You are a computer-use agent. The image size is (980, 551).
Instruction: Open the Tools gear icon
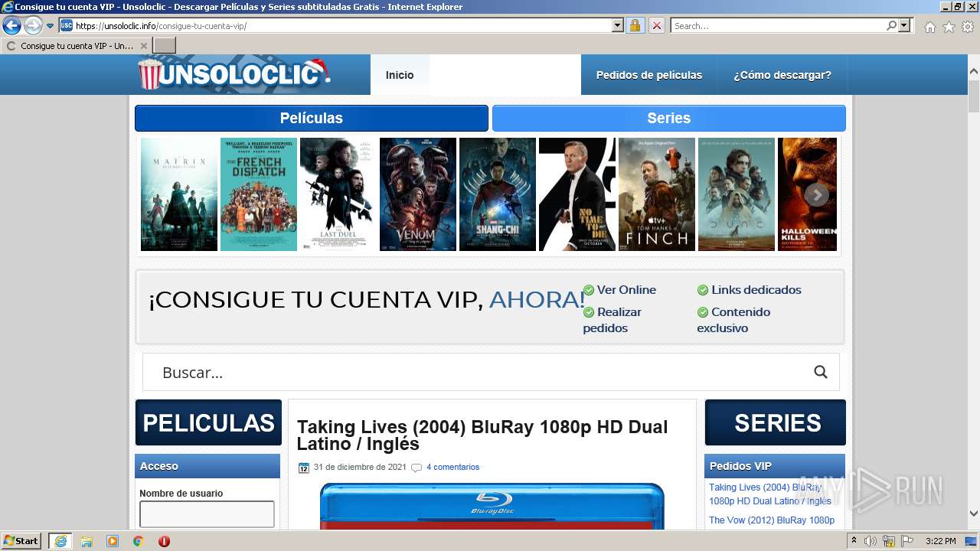click(968, 27)
